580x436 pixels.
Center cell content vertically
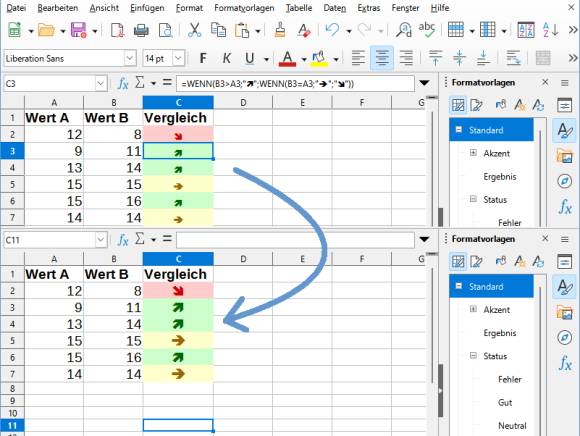(459, 58)
